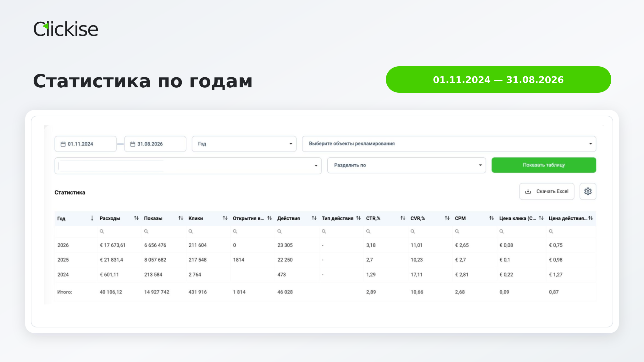Click the sort icon in the Расходы column
Viewport: 644px width, 362px height.
coord(136,218)
